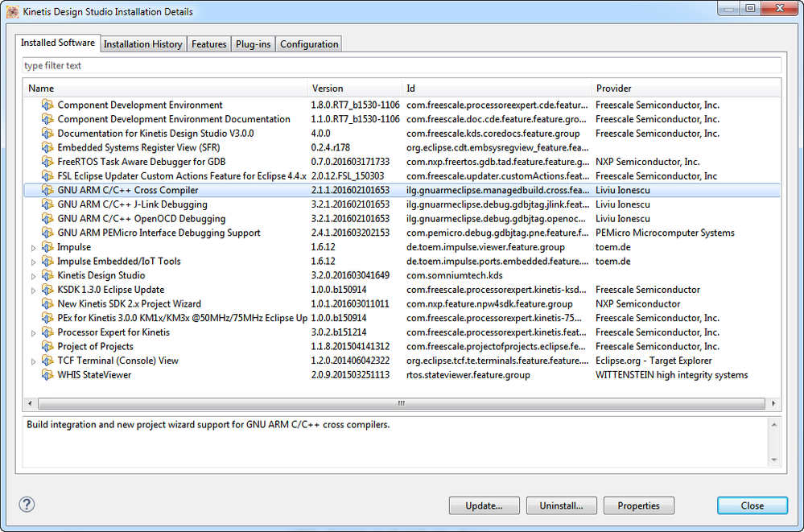Click provider NXP Semiconductor, Inc.
Screen dimensions: 804x532
[x=647, y=162]
